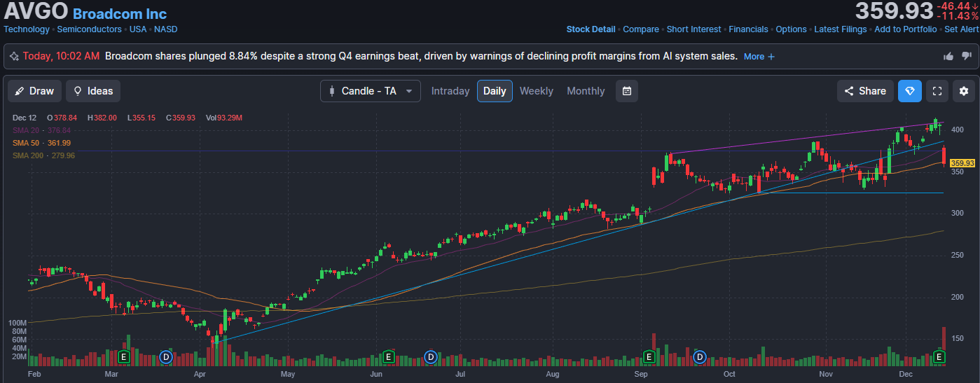The width and height of the screenshot is (980, 383).
Task: Go to Short Interest page
Action: 693,29
